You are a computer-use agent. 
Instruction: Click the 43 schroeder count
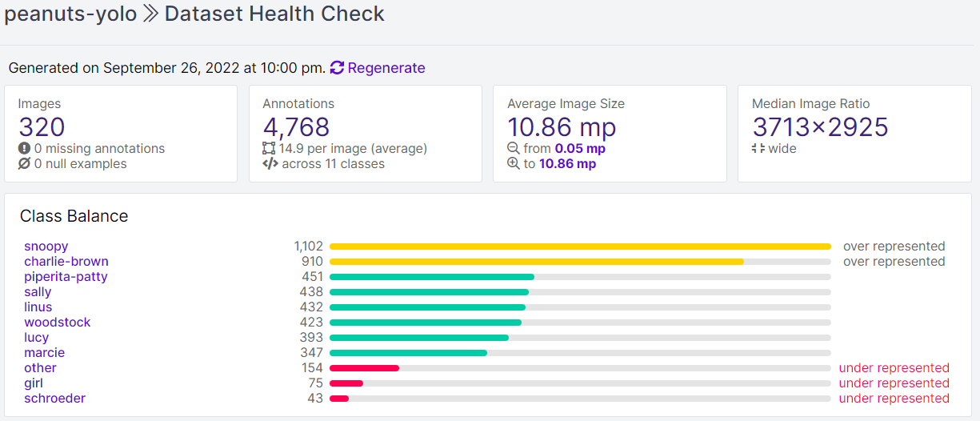(x=315, y=399)
